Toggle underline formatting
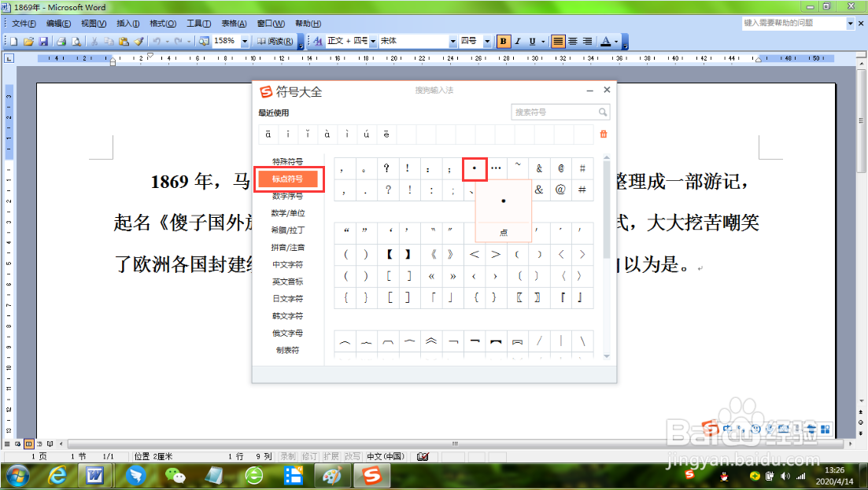Screen dimensions: 868x490 [x=532, y=42]
